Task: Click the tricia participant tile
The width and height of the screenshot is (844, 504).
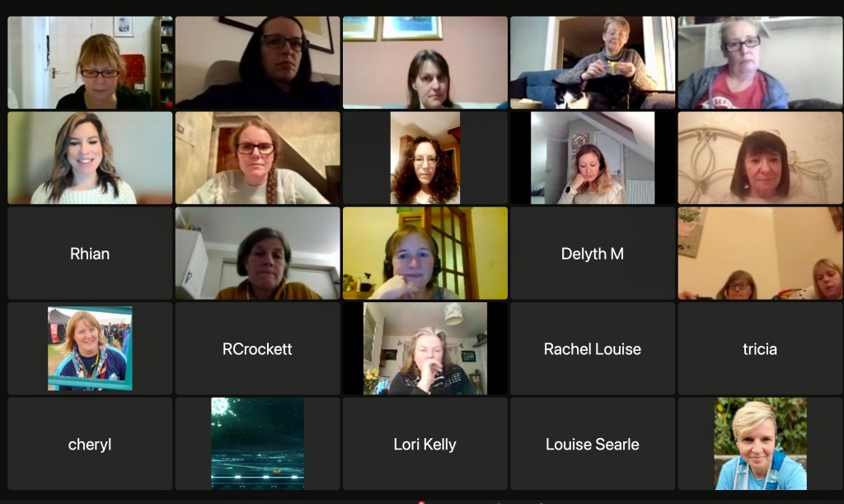Action: tap(760, 348)
